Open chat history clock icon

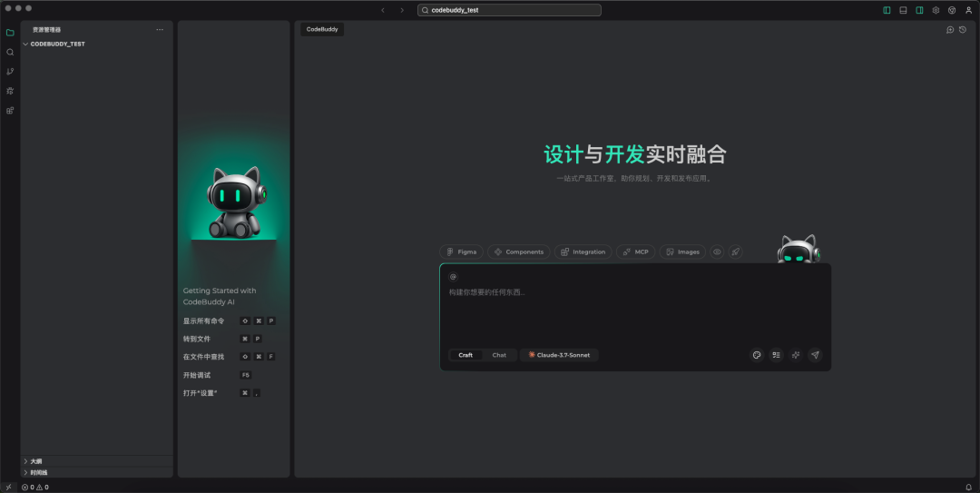coord(963,29)
